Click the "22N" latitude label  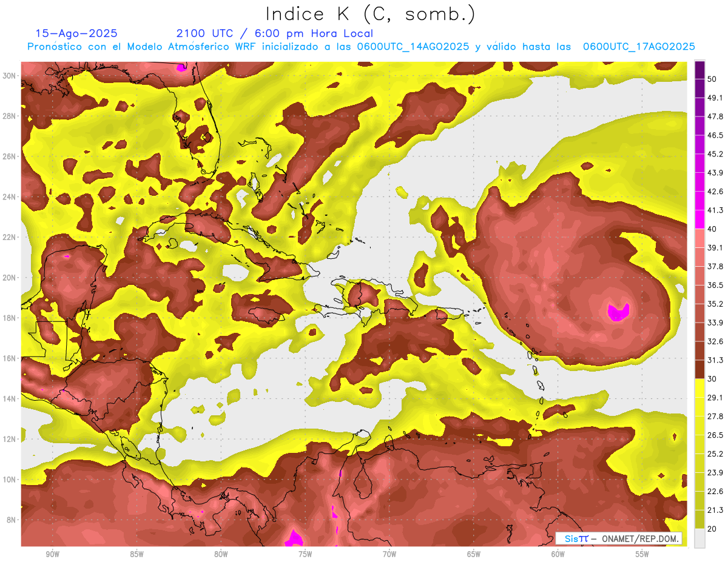pyautogui.click(x=10, y=237)
